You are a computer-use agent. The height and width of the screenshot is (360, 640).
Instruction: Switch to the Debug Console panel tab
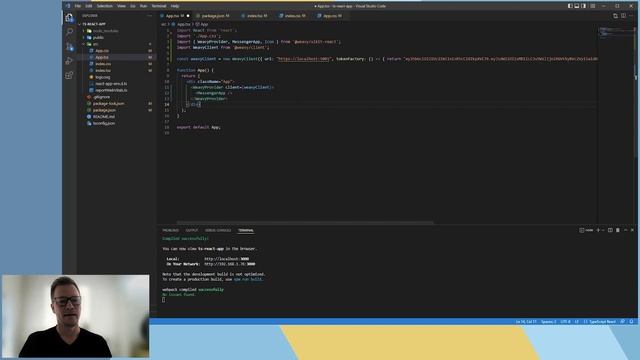point(218,230)
